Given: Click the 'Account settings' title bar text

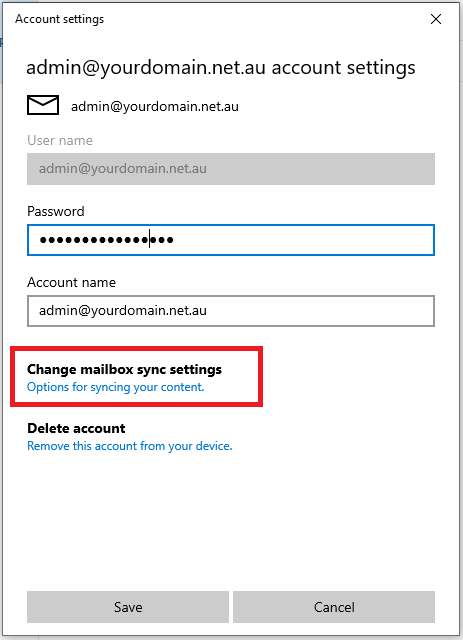Looking at the screenshot, I should [60, 19].
